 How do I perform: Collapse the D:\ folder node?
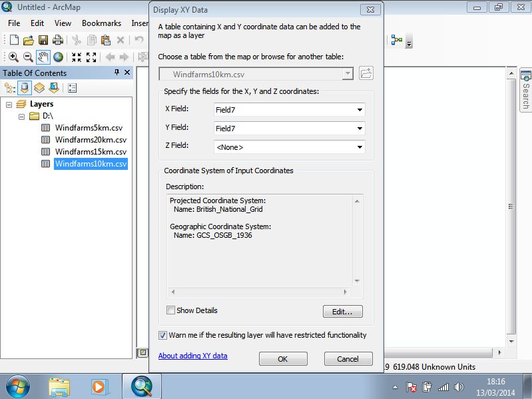[x=22, y=117]
